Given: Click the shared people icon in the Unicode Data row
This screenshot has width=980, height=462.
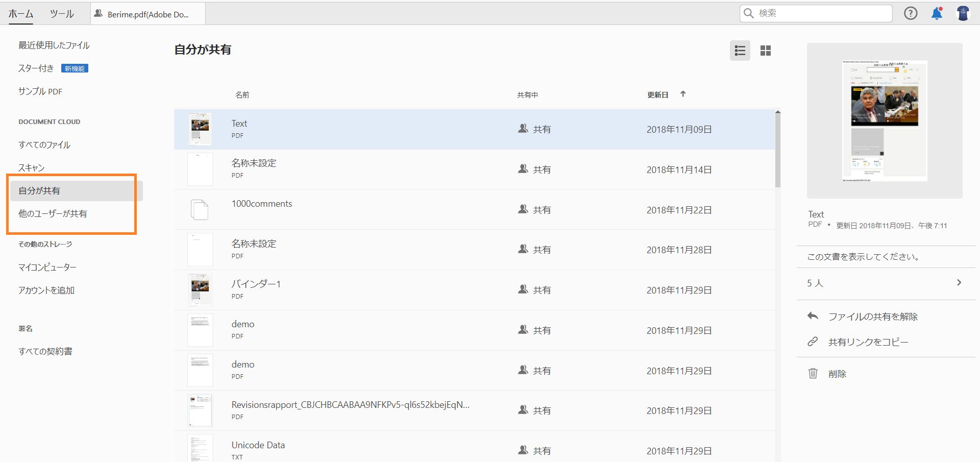Looking at the screenshot, I should pyautogui.click(x=523, y=450).
